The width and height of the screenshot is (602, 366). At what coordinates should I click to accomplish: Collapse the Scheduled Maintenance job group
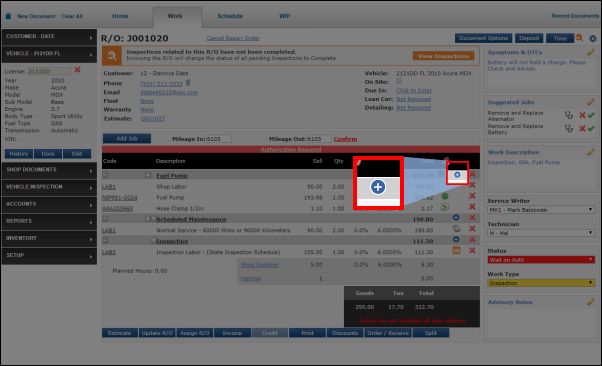(105, 219)
